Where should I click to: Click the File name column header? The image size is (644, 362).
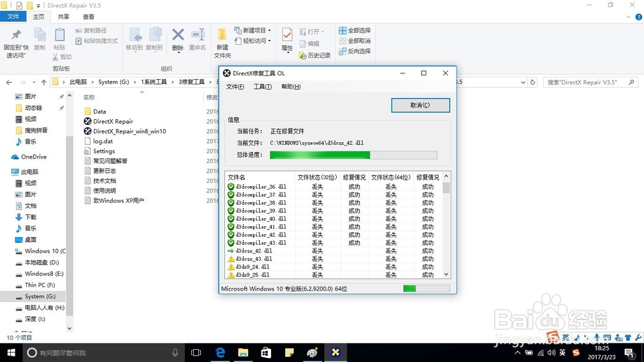click(x=260, y=177)
